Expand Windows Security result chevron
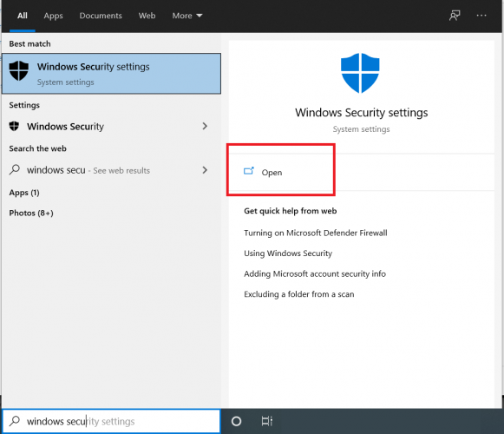The height and width of the screenshot is (434, 504). pyautogui.click(x=205, y=126)
